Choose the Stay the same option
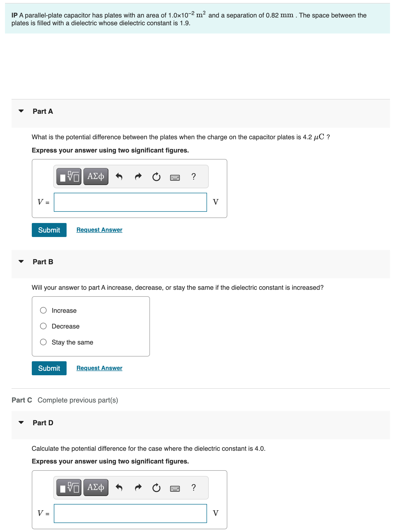394x532 pixels. (43, 342)
